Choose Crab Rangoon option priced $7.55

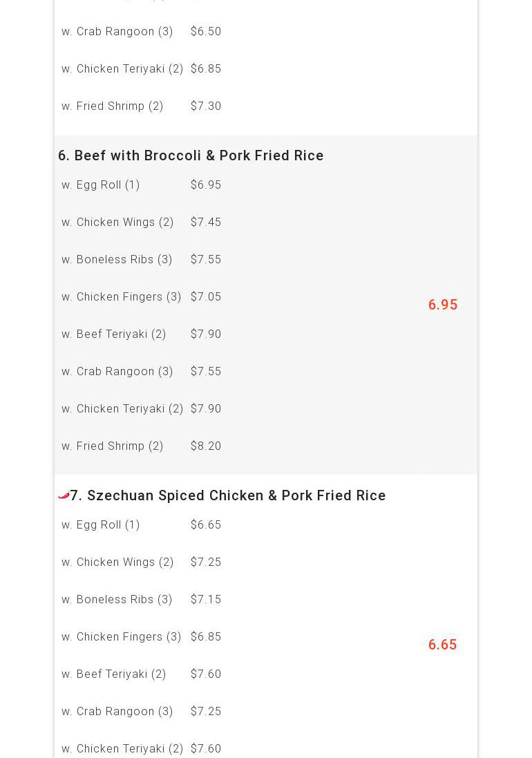[117, 372]
